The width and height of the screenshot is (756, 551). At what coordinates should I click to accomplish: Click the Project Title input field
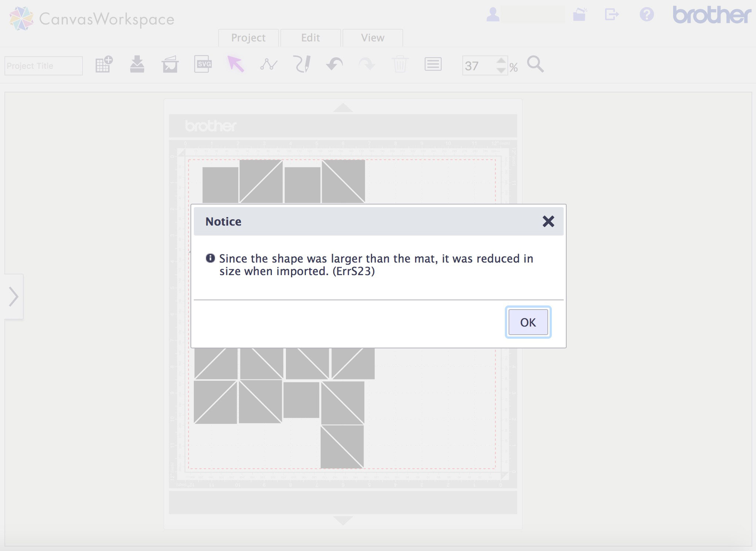(44, 66)
